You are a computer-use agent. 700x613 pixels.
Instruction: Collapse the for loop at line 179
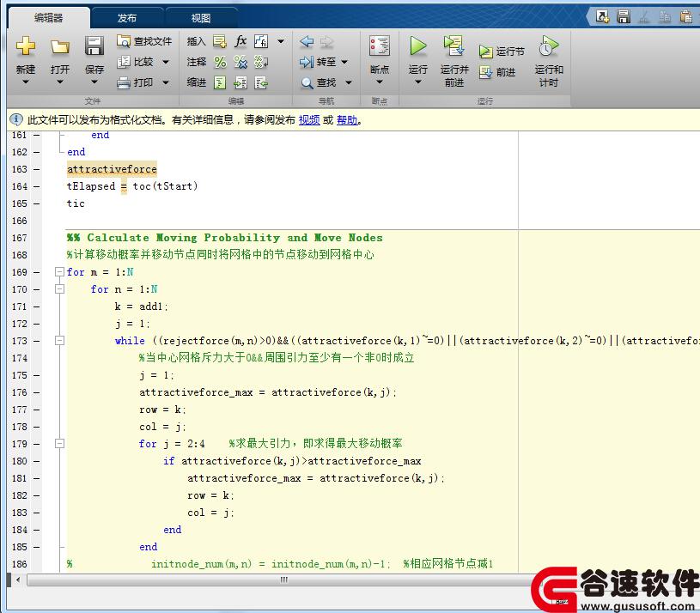pos(59,444)
